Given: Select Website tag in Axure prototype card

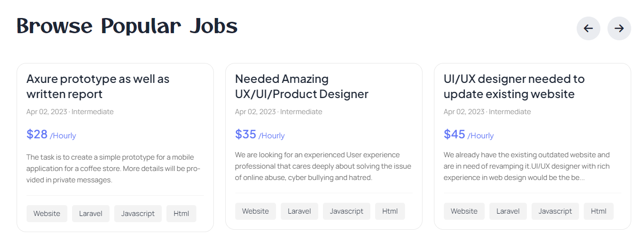Looking at the screenshot, I should (x=47, y=214).
